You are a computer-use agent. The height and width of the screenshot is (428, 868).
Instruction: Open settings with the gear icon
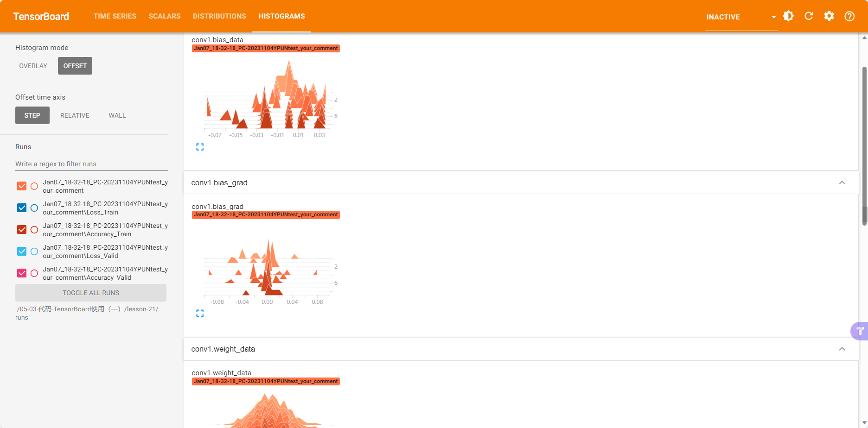(829, 16)
